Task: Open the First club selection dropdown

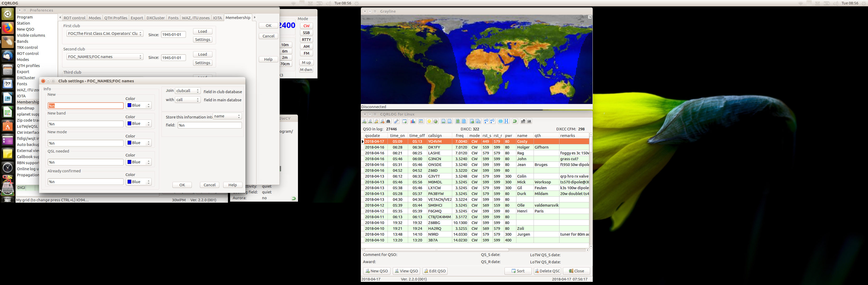Action: coord(105,34)
